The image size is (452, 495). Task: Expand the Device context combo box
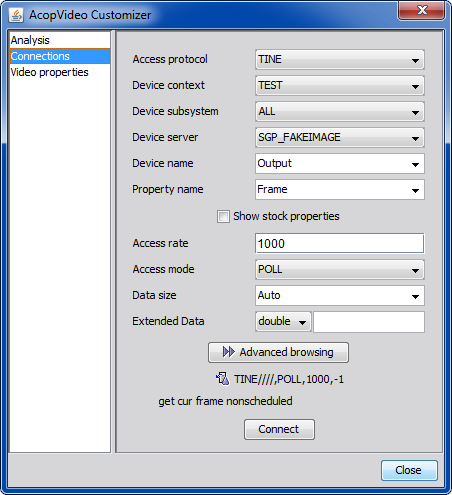(x=340, y=86)
